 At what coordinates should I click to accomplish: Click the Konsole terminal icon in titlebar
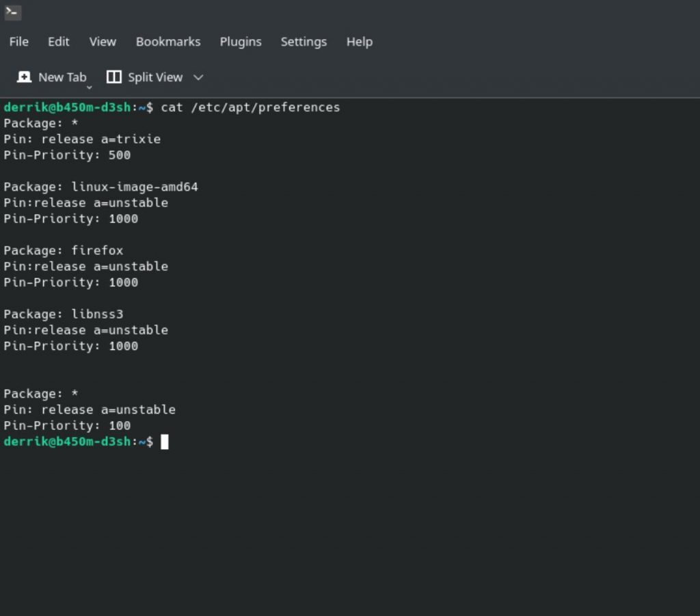click(12, 12)
